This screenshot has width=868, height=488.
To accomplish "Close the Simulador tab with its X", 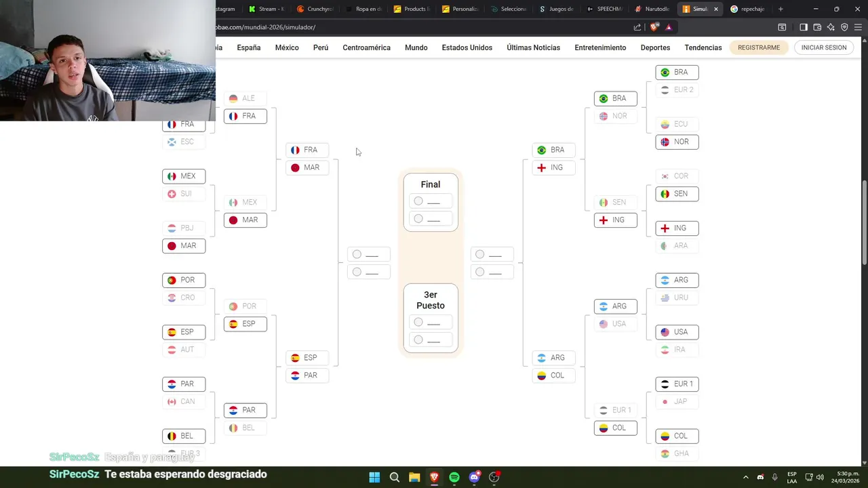I will (715, 9).
